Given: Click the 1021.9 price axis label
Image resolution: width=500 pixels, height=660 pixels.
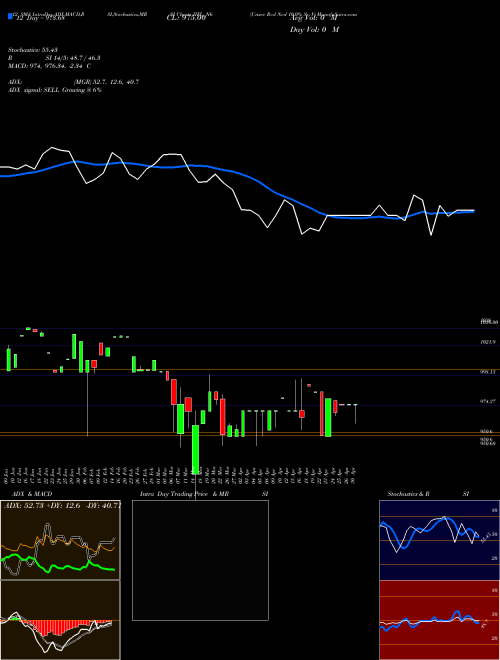Looking at the screenshot, I should pos(489,343).
